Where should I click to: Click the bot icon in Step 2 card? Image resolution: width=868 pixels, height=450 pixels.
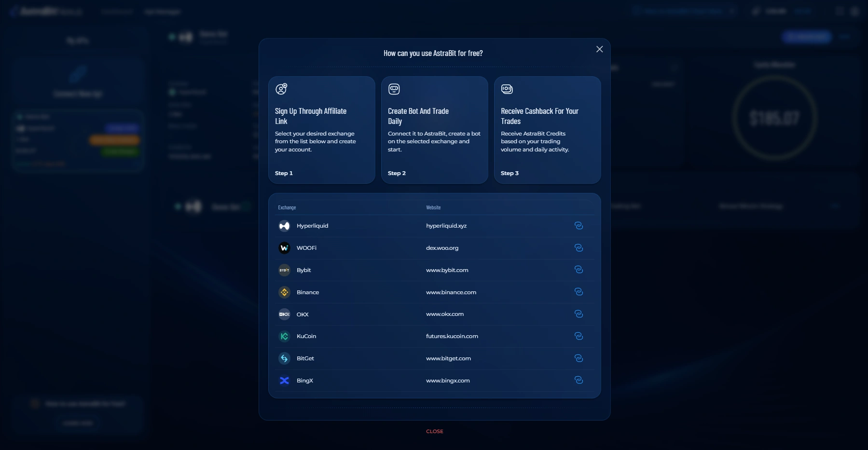click(x=394, y=89)
